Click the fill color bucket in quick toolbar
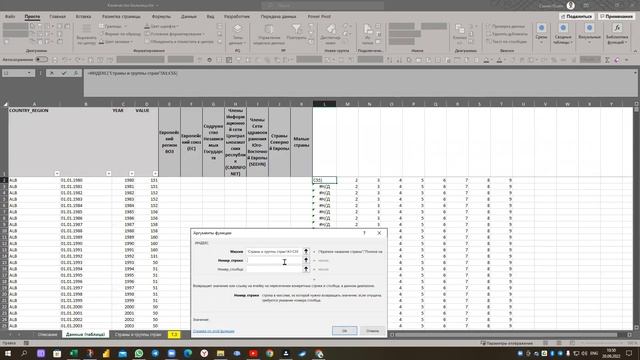The height and width of the screenshot is (360, 640). (x=486, y=60)
